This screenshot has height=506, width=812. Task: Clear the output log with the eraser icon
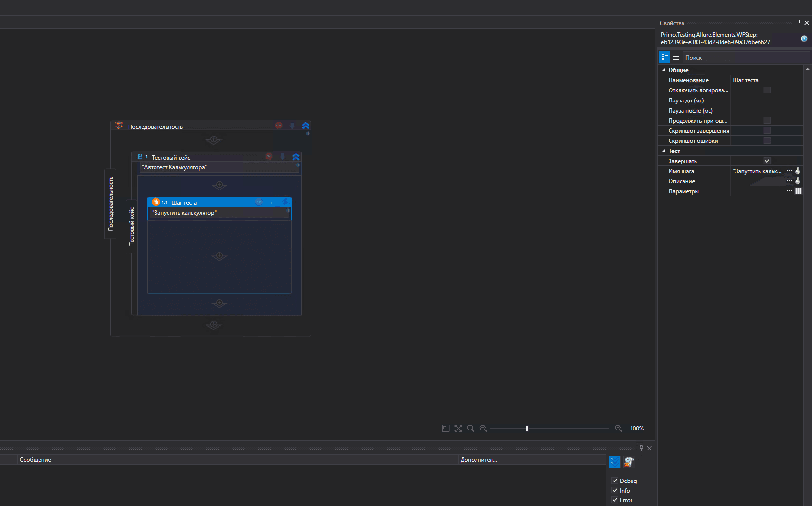pos(629,462)
